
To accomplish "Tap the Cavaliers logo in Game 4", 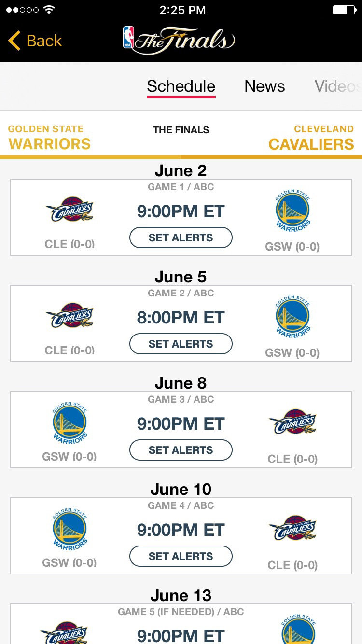I will click(293, 529).
